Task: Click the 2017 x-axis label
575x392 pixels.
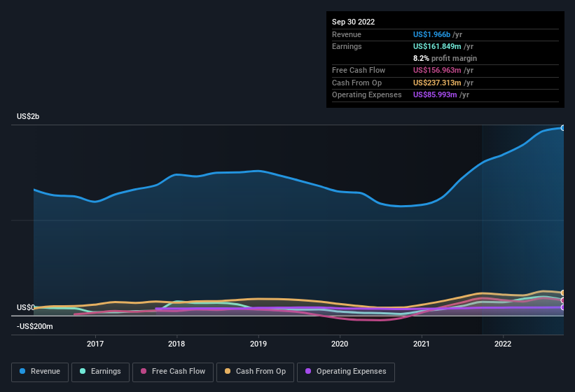Action: coord(95,344)
